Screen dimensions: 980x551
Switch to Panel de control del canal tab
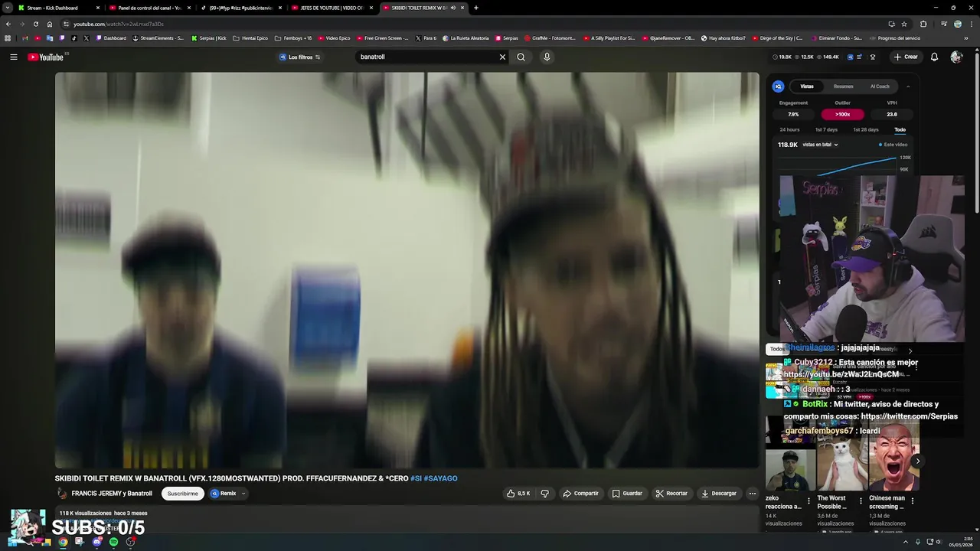[148, 8]
